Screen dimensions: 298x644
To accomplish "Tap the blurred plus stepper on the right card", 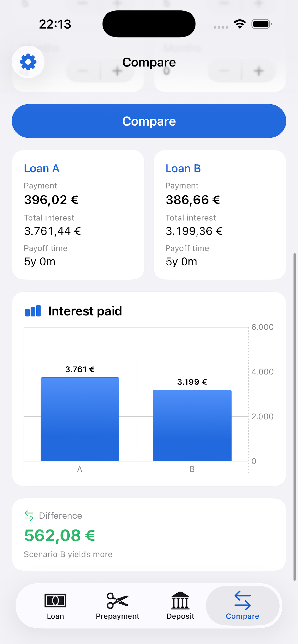I will [259, 71].
